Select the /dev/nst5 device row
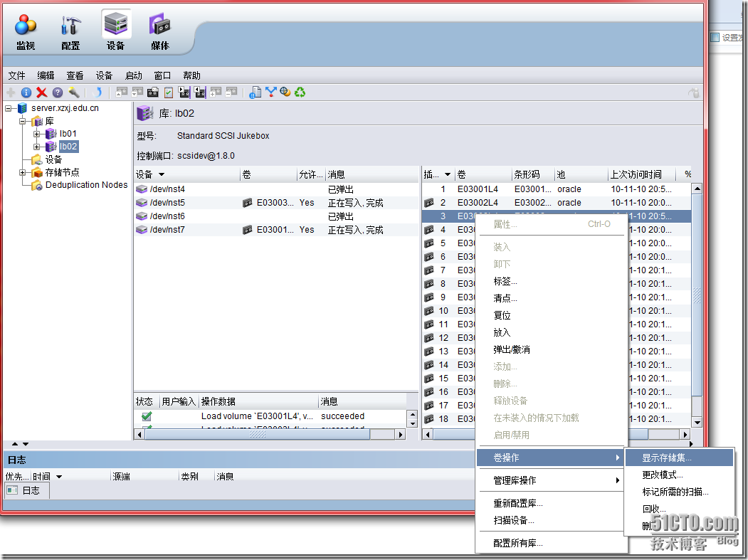 coord(276,203)
